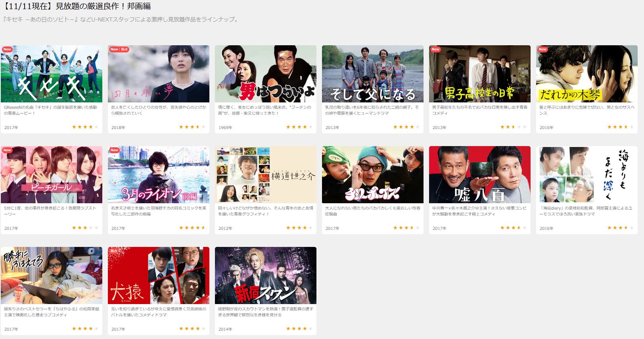Open the 四月の永い夢 movie thumbnail
Viewport: 644px width, 339px height.
[x=159, y=74]
